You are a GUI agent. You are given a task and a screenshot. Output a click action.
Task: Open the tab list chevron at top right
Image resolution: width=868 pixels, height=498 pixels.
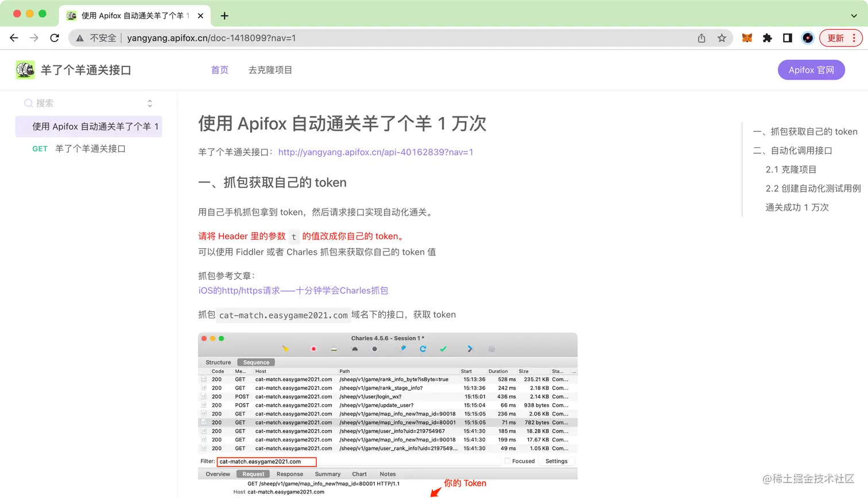[854, 16]
